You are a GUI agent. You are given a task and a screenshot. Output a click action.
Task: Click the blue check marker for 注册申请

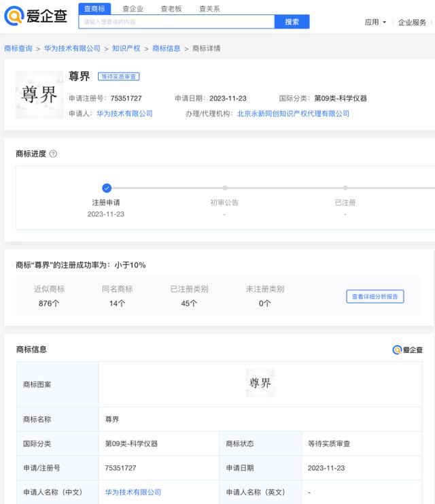tap(107, 188)
